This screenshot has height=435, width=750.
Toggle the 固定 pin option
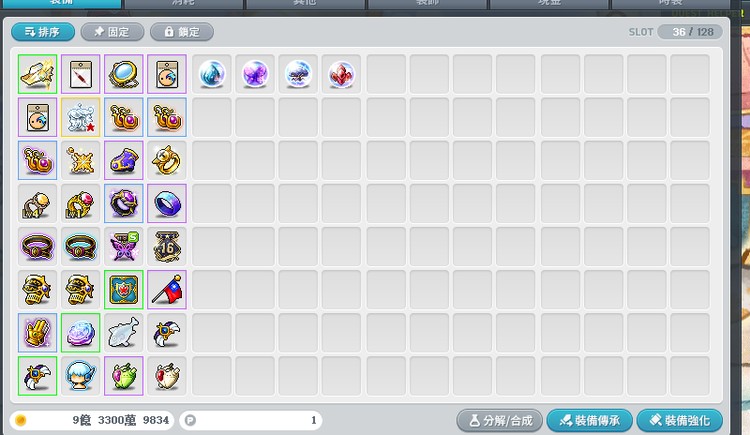112,32
